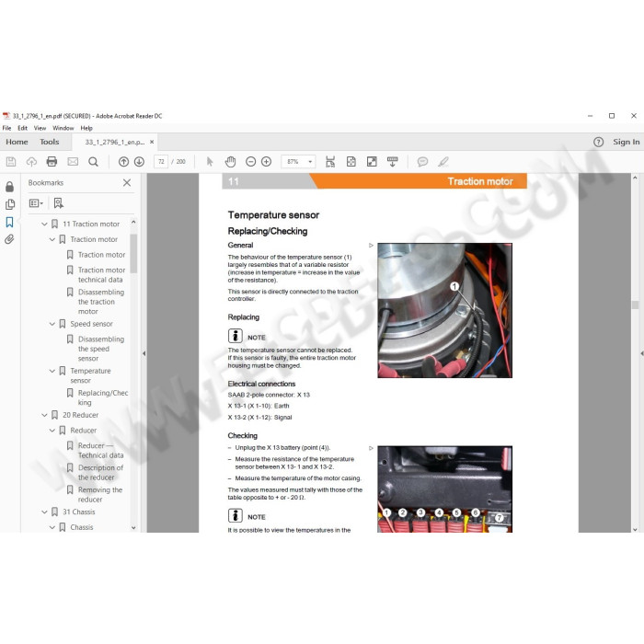Open the Find text magnifier icon

[93, 162]
